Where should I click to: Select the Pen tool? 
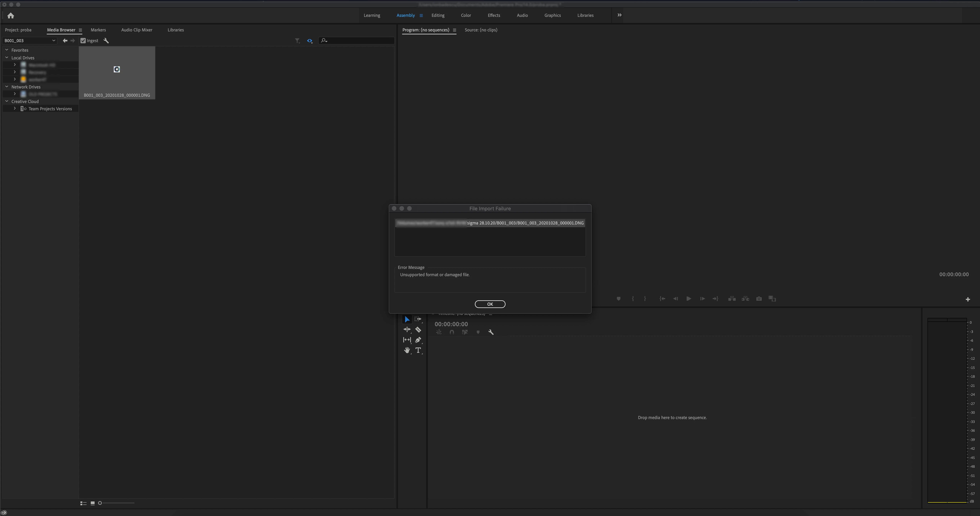(418, 340)
